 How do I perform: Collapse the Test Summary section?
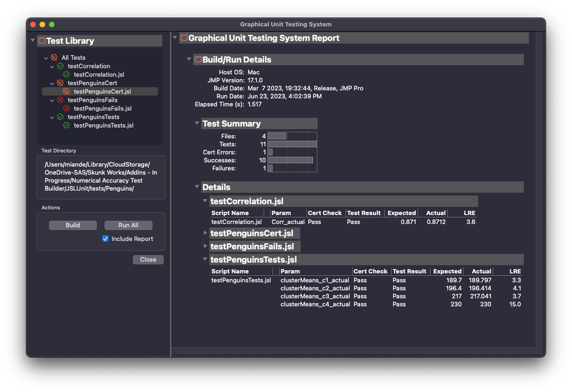[198, 124]
